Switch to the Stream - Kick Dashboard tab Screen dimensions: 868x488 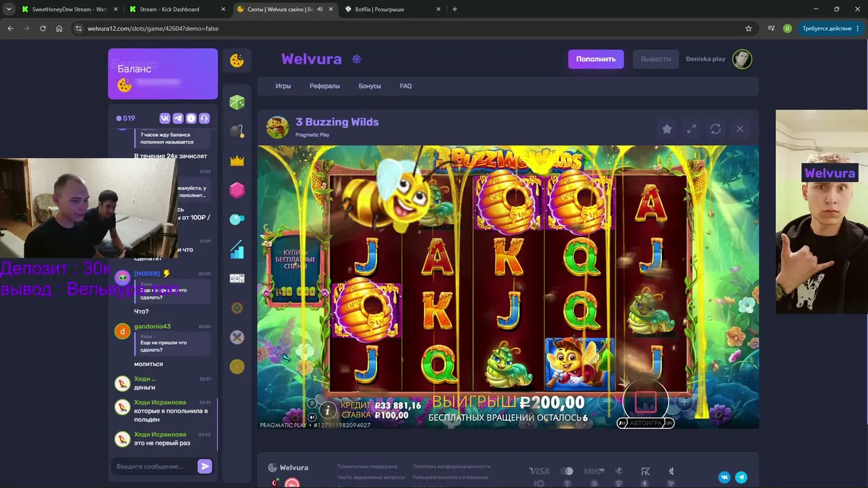(177, 9)
